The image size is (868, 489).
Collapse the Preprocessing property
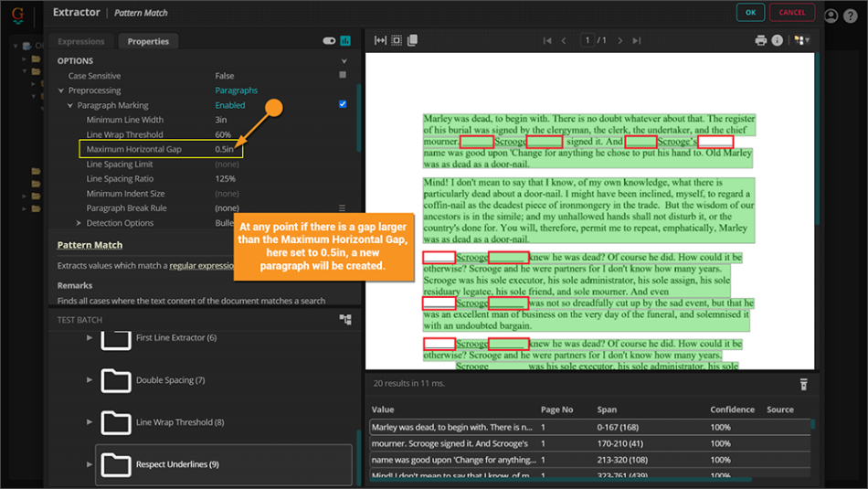tap(61, 90)
